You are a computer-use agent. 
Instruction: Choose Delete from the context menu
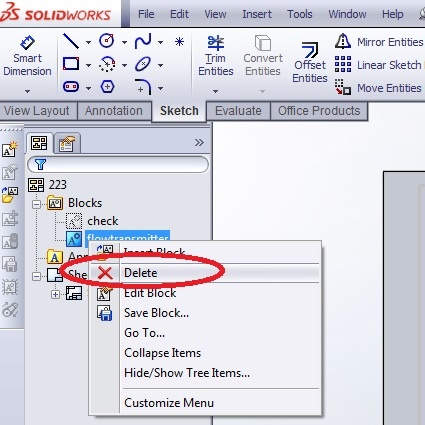pos(205,273)
